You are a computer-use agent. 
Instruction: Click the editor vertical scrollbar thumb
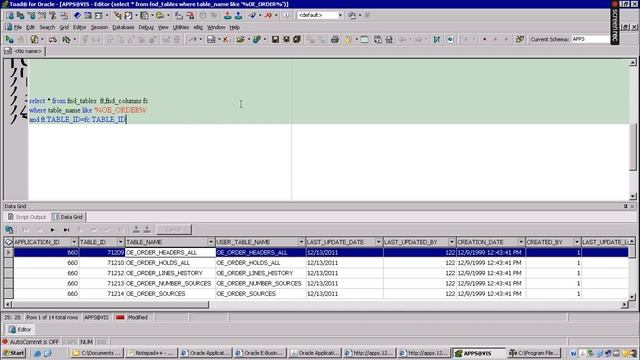pyautogui.click(x=633, y=147)
